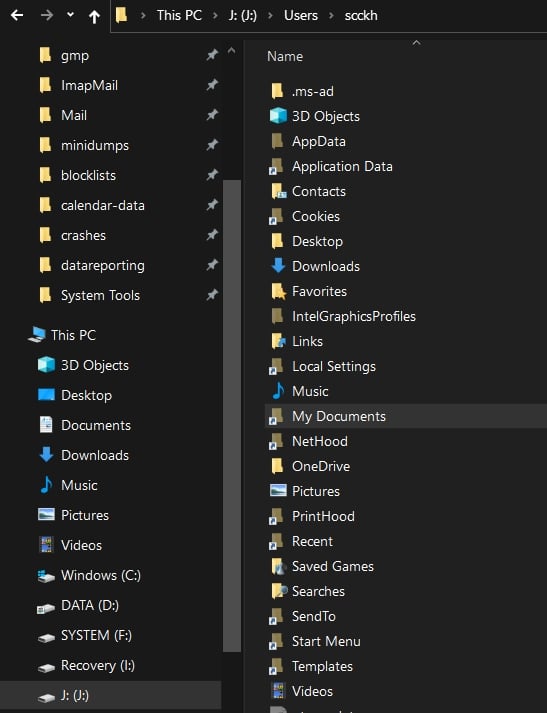Open pinned datareporting folder

[x=103, y=266]
